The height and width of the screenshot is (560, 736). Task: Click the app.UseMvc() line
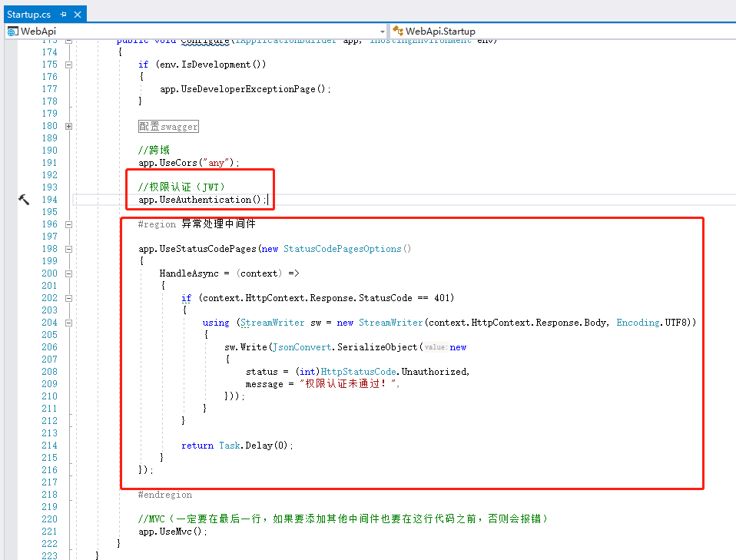coord(173,532)
